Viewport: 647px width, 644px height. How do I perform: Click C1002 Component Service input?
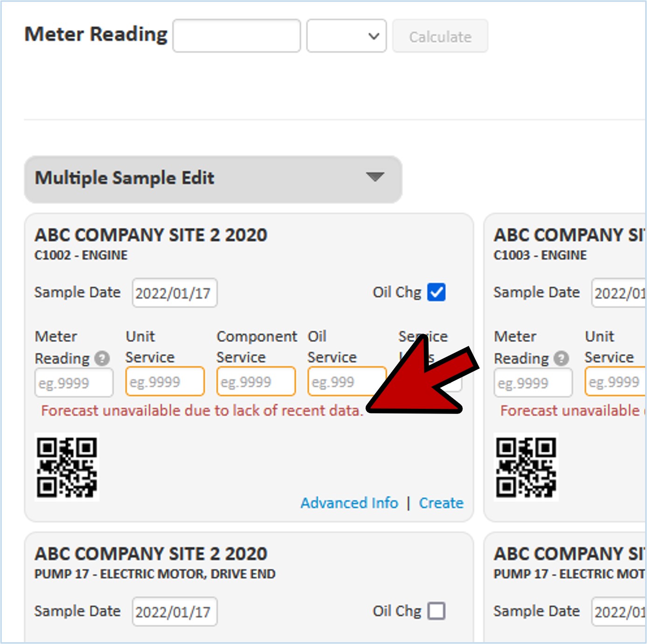[x=256, y=382]
